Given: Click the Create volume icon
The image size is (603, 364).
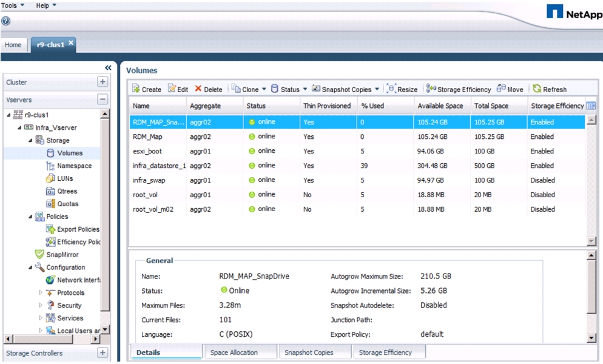Looking at the screenshot, I should [136, 89].
